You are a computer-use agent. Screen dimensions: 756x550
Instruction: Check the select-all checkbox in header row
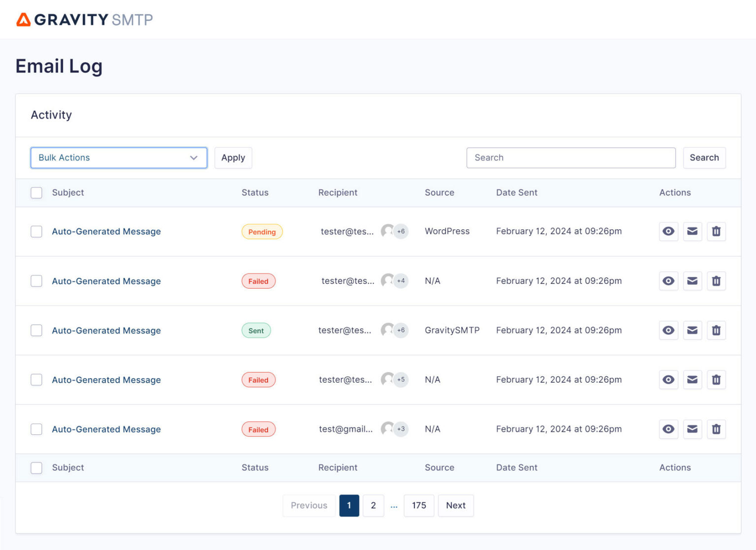[x=36, y=192]
